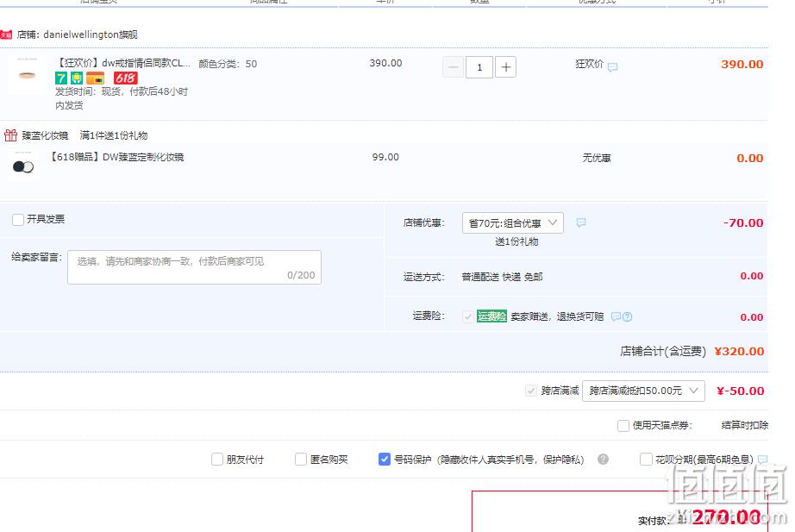Enable 花呗分期 installment checkbox
Screen dimensions: 795x532
pyautogui.click(x=646, y=460)
